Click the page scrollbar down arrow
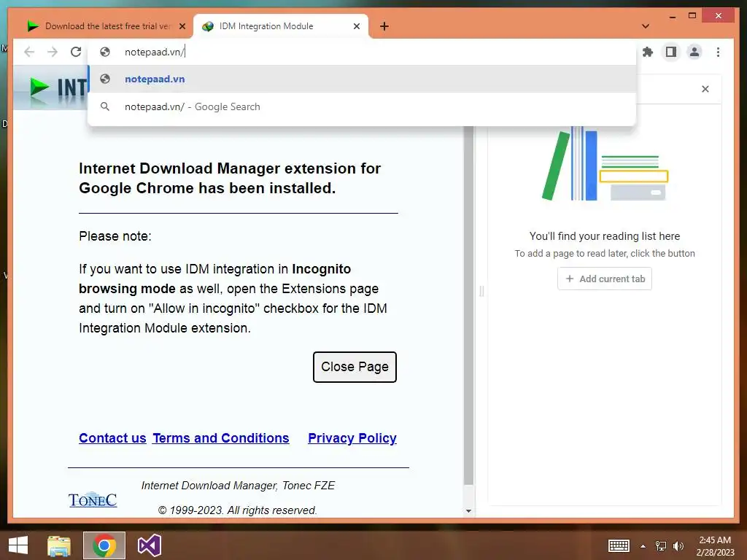Viewport: 747px width, 560px height. [468, 511]
